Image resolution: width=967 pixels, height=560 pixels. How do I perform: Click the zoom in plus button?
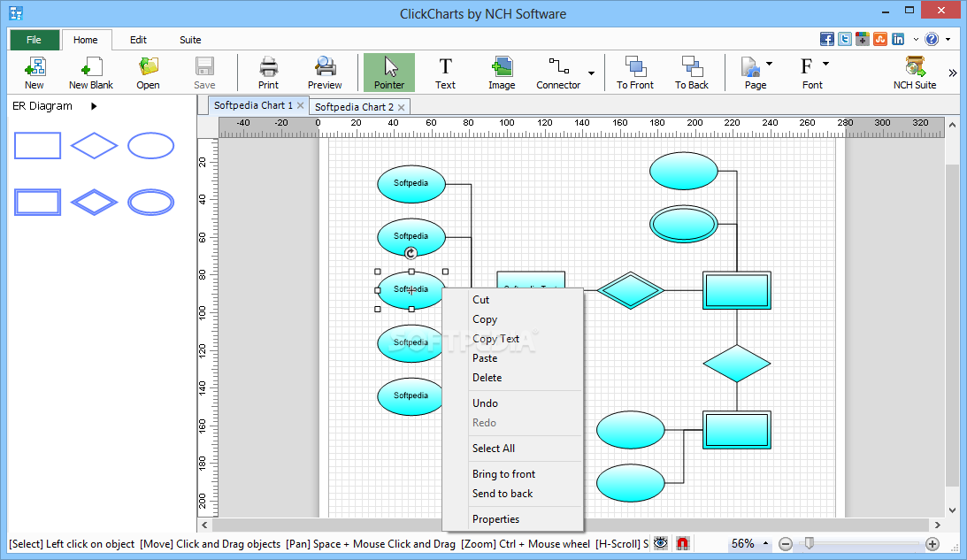pos(932,543)
